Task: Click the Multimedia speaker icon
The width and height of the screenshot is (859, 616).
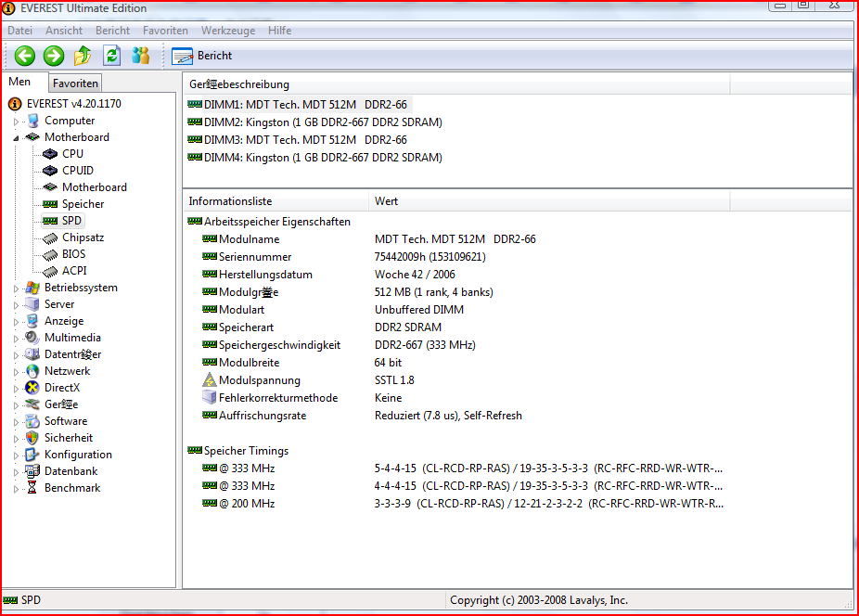Action: [x=32, y=338]
